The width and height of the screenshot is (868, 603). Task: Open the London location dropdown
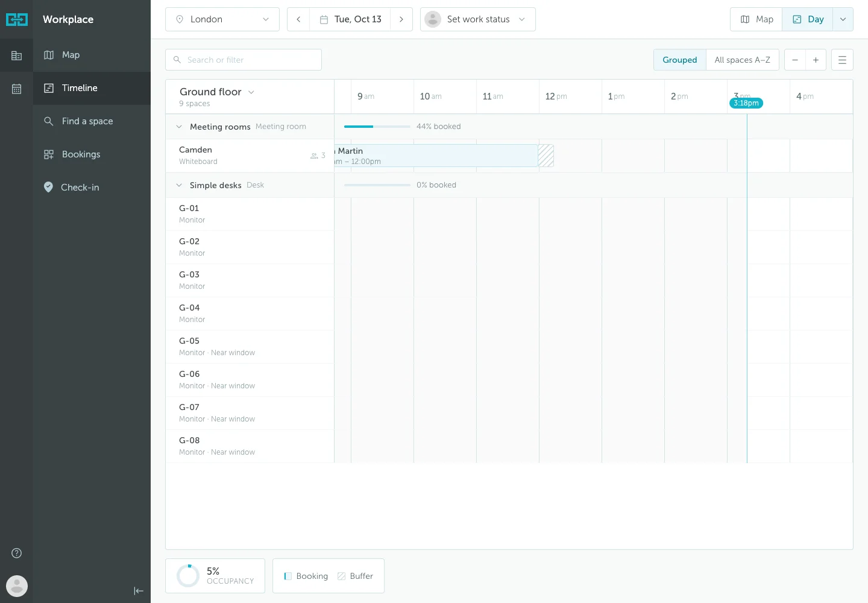(x=222, y=19)
